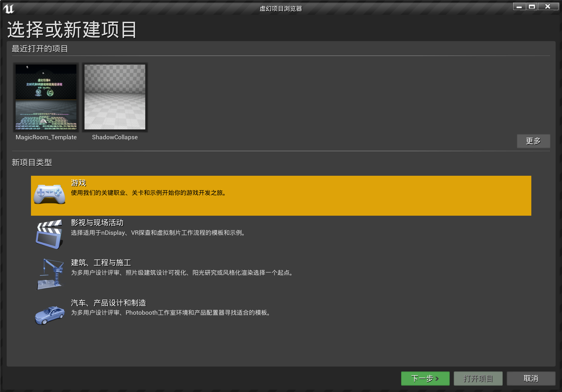
Task: Click the 更多 button for more projects
Action: pos(533,141)
